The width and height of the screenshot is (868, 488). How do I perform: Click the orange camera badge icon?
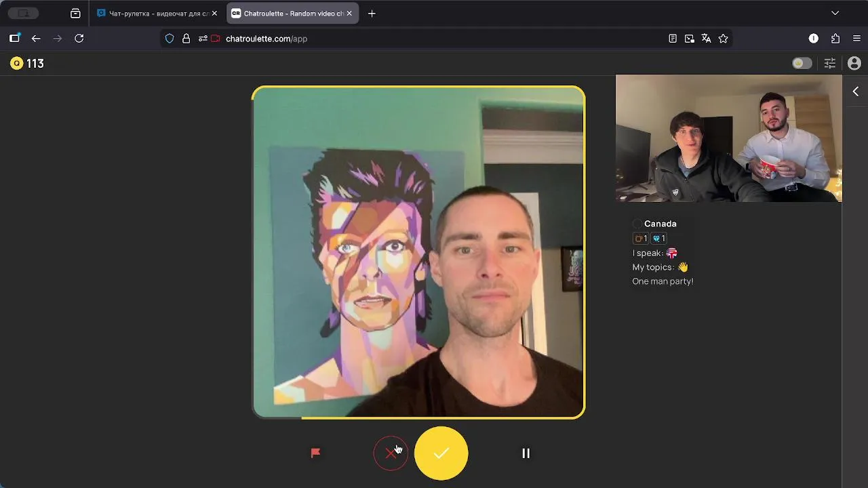(x=640, y=239)
